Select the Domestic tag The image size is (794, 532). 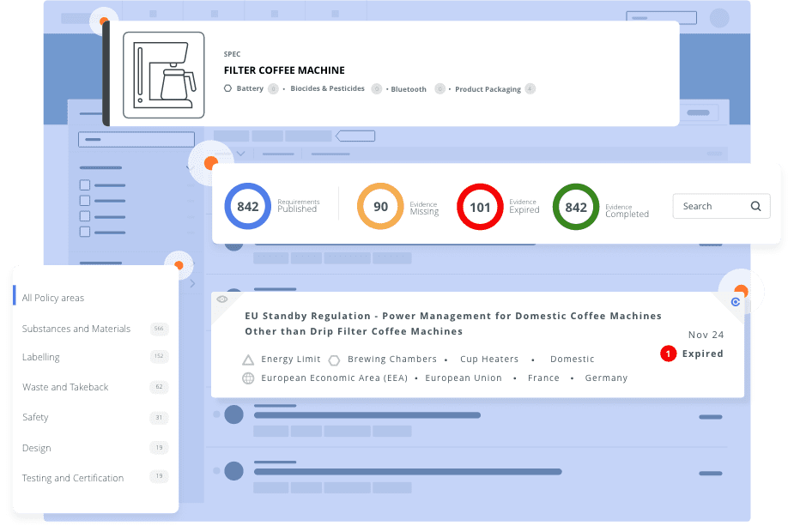pyautogui.click(x=573, y=359)
